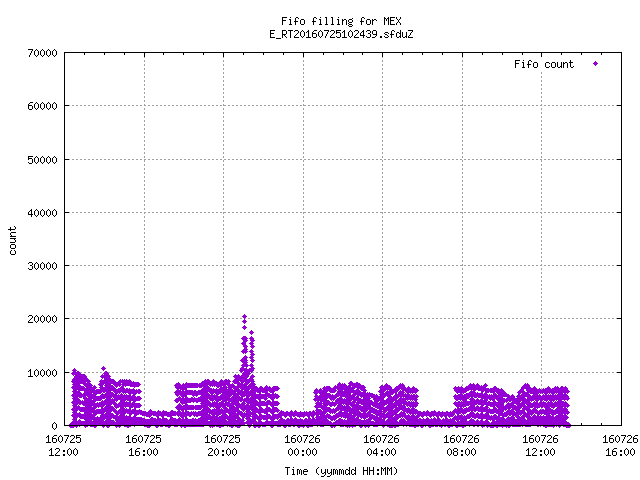Click the highest data point near 20000
The height and width of the screenshot is (480, 640).
(244, 317)
